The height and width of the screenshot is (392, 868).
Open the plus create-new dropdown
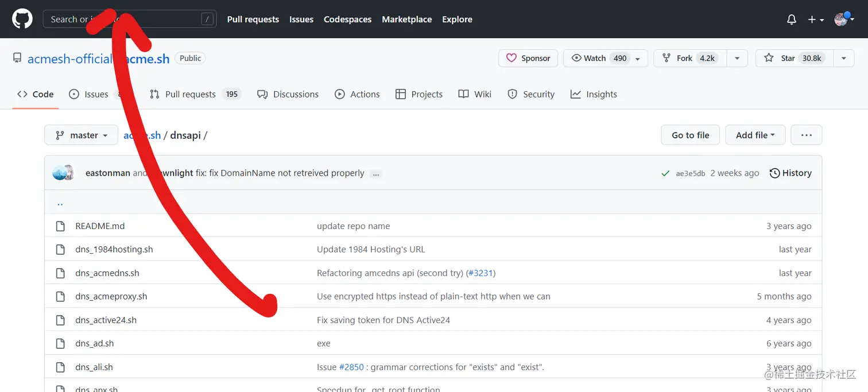click(816, 20)
